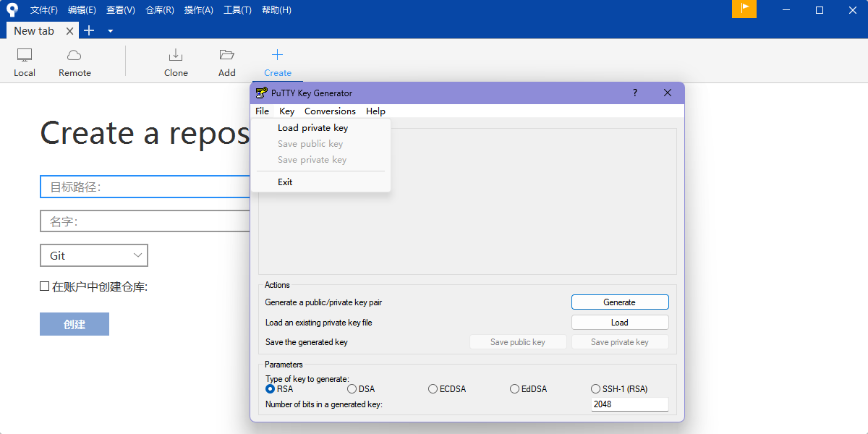Screen dimensions: 868x434
Task: Open a new tab with plus icon
Action: coord(89,30)
